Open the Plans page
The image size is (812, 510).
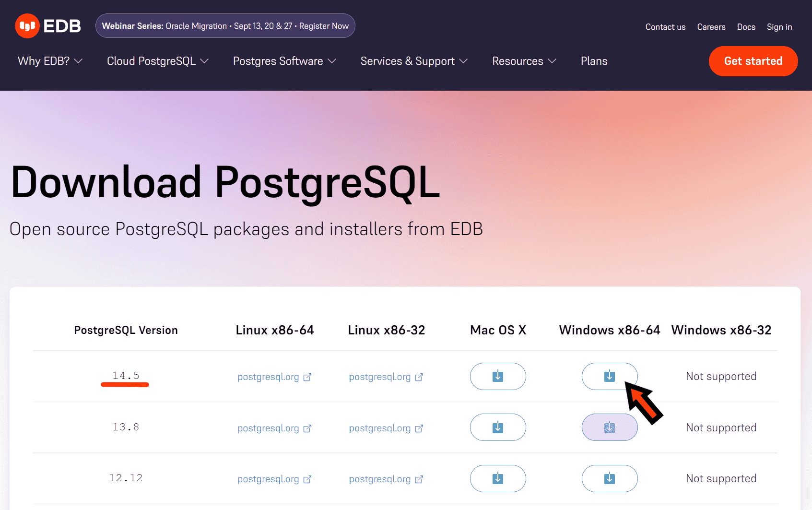(594, 61)
